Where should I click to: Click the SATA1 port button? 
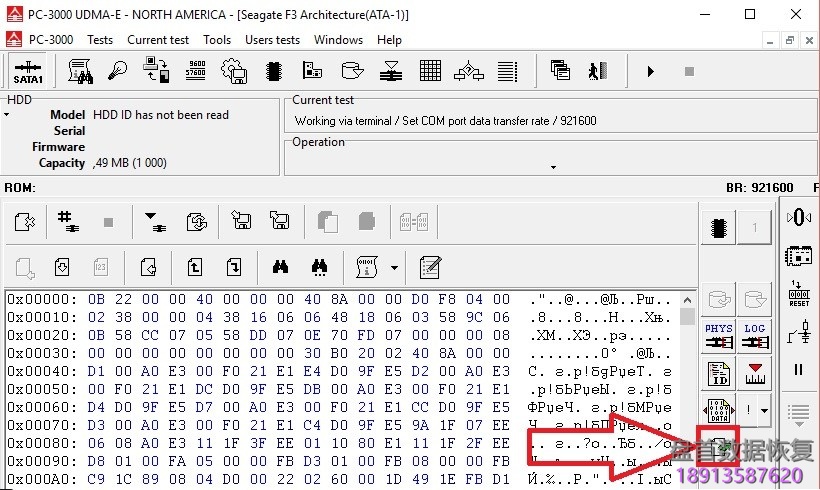click(27, 71)
